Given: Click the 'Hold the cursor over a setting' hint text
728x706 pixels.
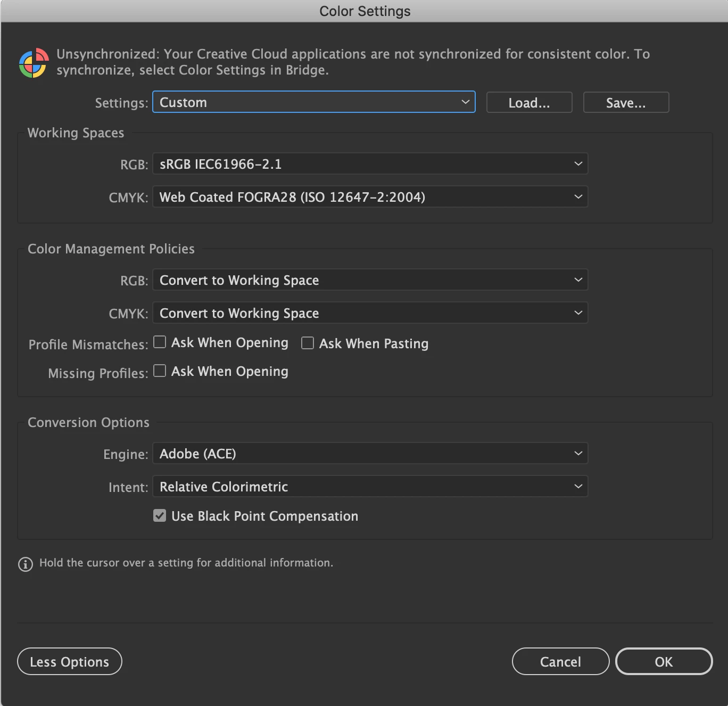Looking at the screenshot, I should pyautogui.click(x=186, y=563).
